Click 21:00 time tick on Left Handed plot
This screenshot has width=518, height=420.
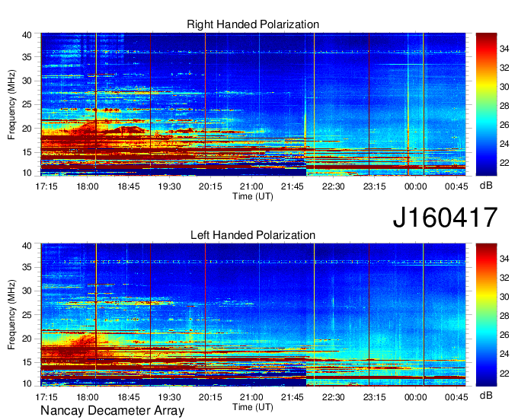[x=251, y=397]
